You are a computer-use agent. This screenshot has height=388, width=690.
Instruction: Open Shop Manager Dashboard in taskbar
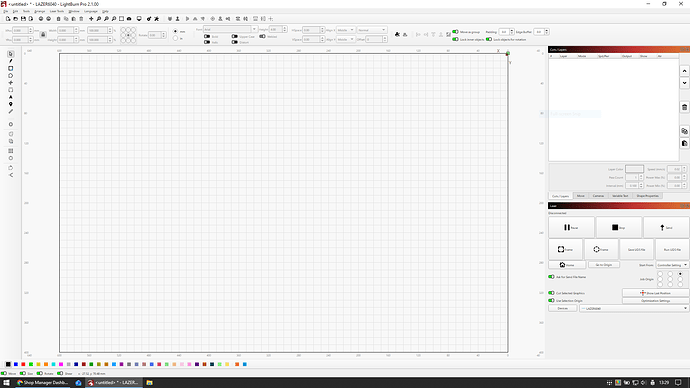coord(43,383)
